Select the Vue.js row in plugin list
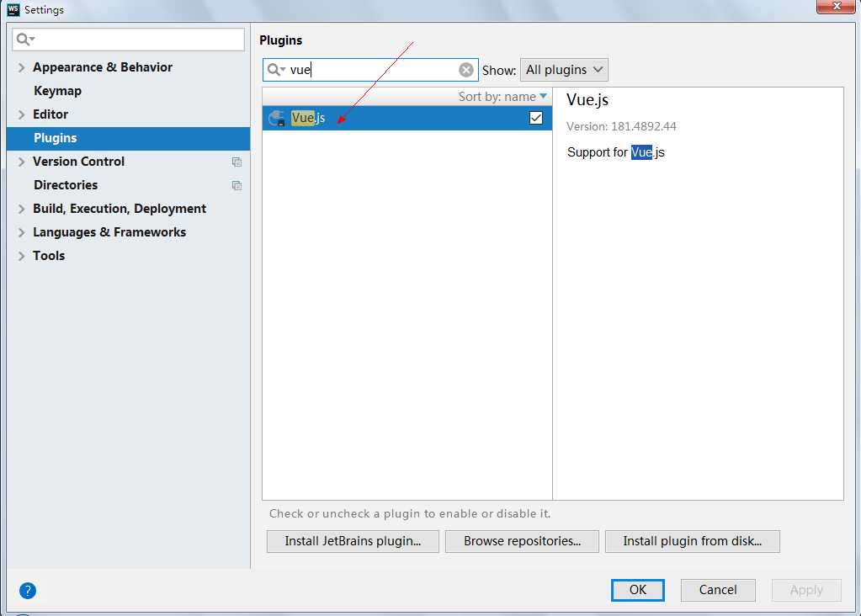This screenshot has width=861, height=616. 407,118
